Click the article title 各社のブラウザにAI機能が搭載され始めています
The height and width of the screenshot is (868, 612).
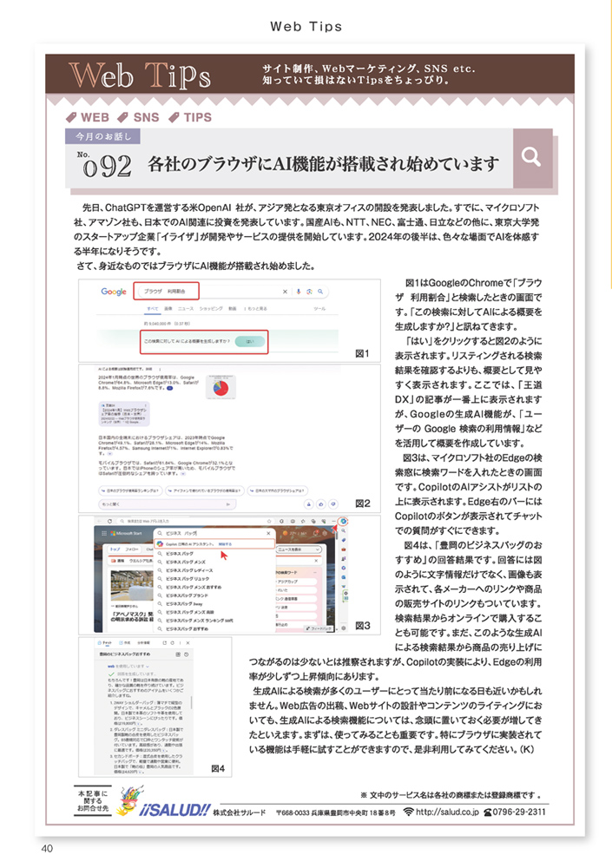tap(324, 164)
